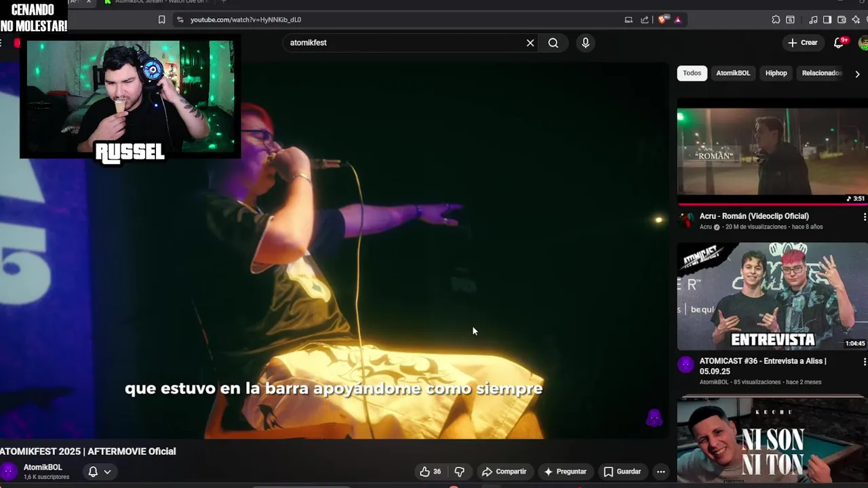Toggle the browser sidebar panel icon
The width and height of the screenshot is (868, 488).
coord(827,20)
